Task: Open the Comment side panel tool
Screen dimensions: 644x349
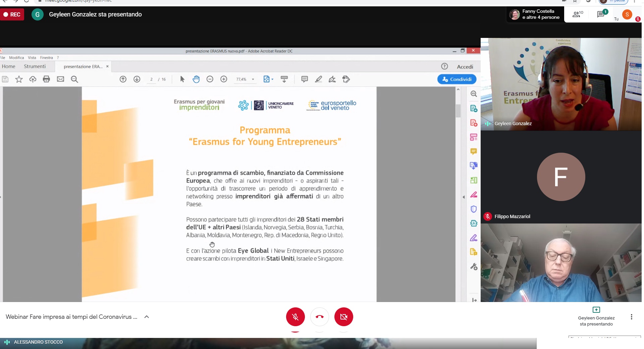Action: click(x=474, y=152)
